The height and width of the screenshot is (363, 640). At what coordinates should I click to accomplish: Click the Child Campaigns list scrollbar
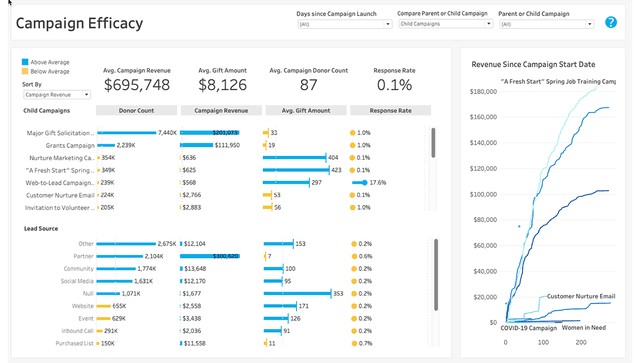tap(433, 143)
